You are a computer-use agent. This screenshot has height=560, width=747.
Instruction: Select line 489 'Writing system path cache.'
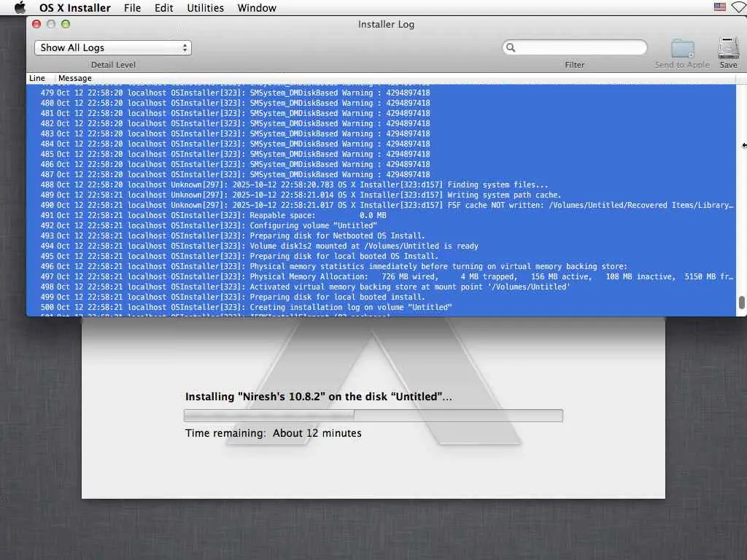(x=381, y=195)
